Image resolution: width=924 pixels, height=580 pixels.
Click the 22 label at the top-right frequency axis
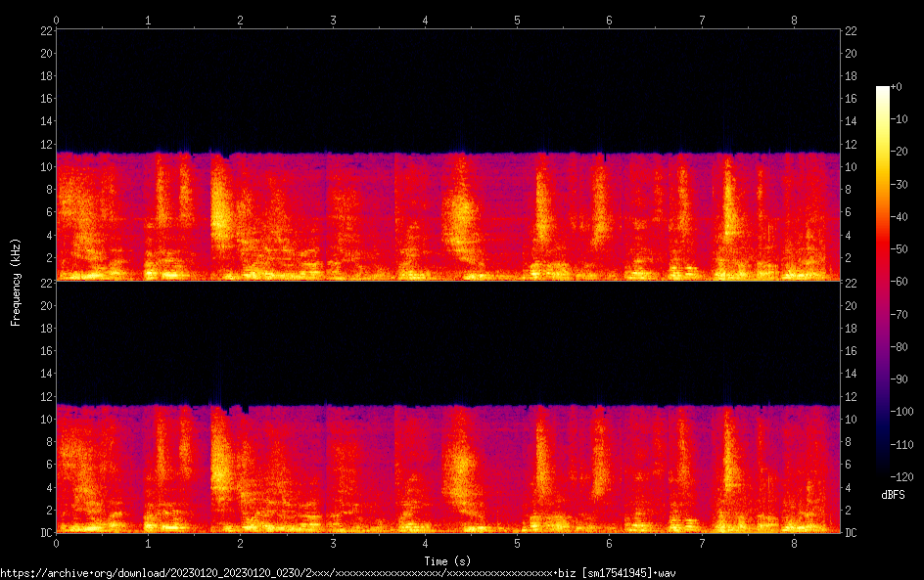pyautogui.click(x=851, y=30)
